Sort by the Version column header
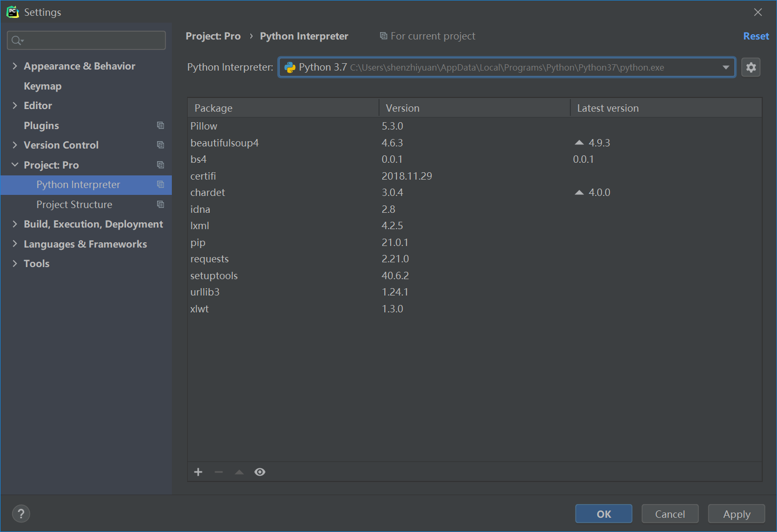The image size is (777, 532). (x=474, y=108)
